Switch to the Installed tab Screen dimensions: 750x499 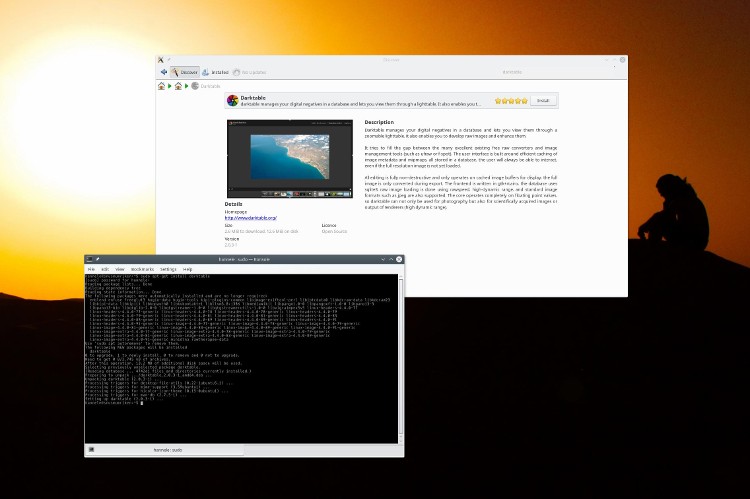(x=215, y=72)
